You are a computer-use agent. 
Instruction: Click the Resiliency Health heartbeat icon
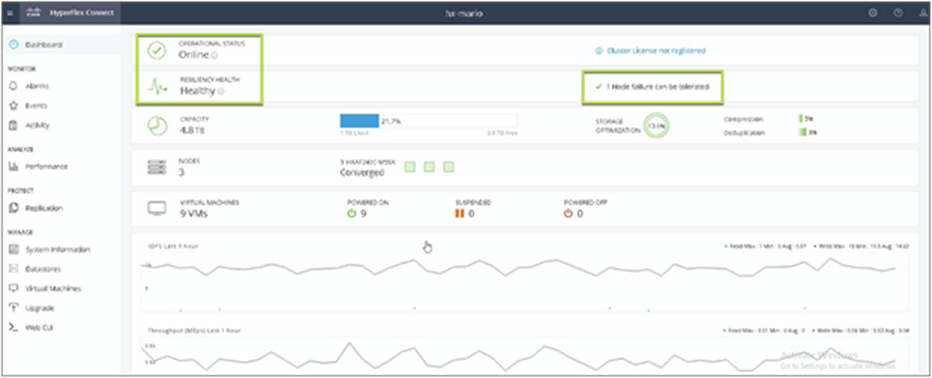[157, 88]
